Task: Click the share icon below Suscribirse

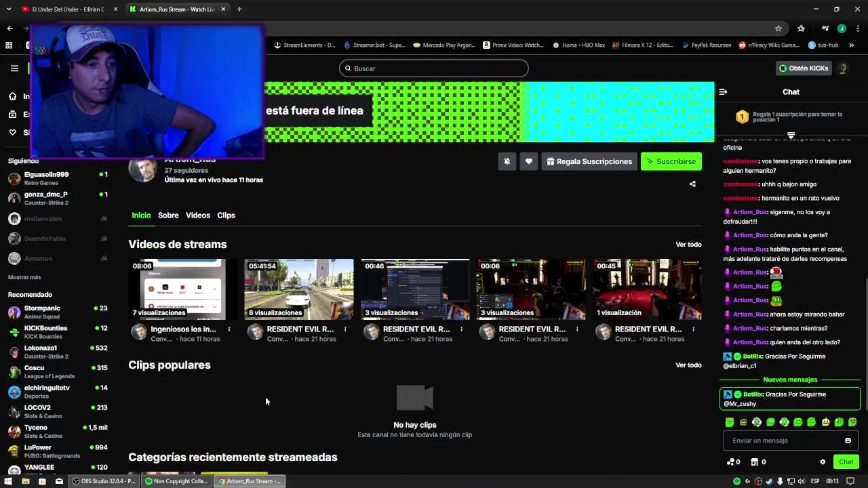Action: click(x=692, y=184)
